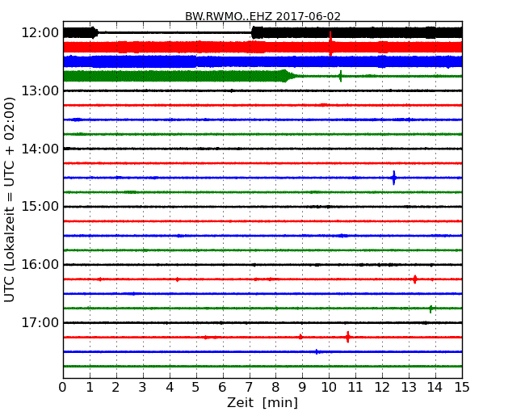Click the x-axis tick label 0

pos(63,388)
